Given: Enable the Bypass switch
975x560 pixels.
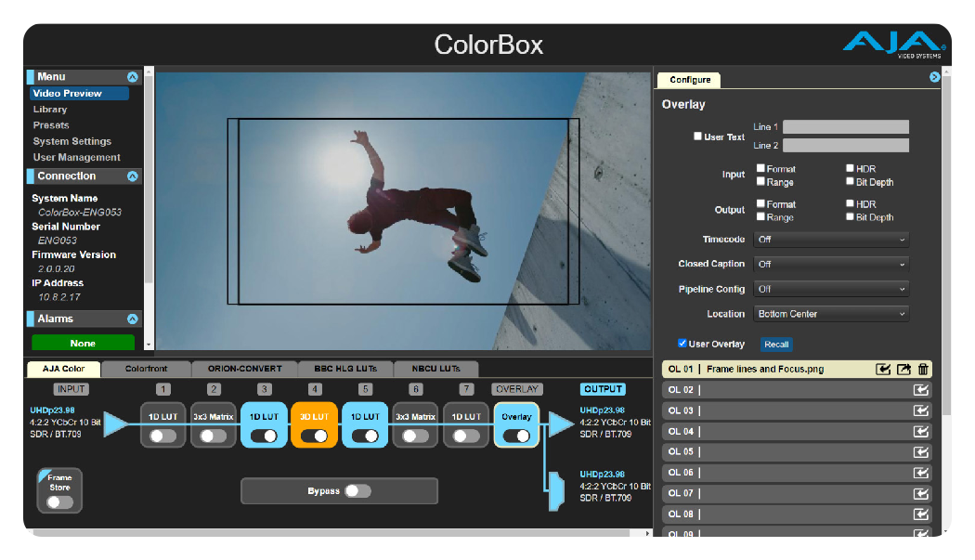Looking at the screenshot, I should click(358, 491).
